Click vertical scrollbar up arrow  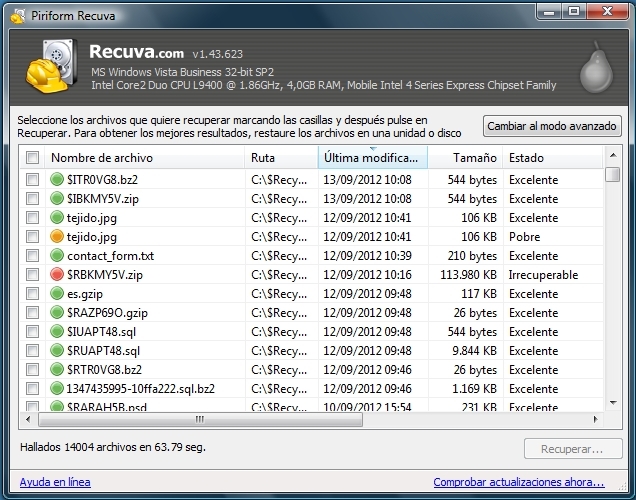pos(613,155)
